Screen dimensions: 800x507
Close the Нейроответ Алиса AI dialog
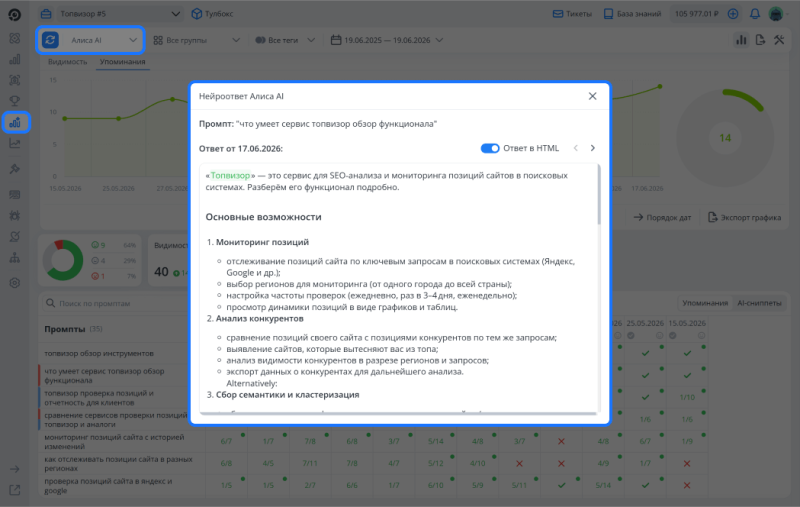pyautogui.click(x=592, y=96)
